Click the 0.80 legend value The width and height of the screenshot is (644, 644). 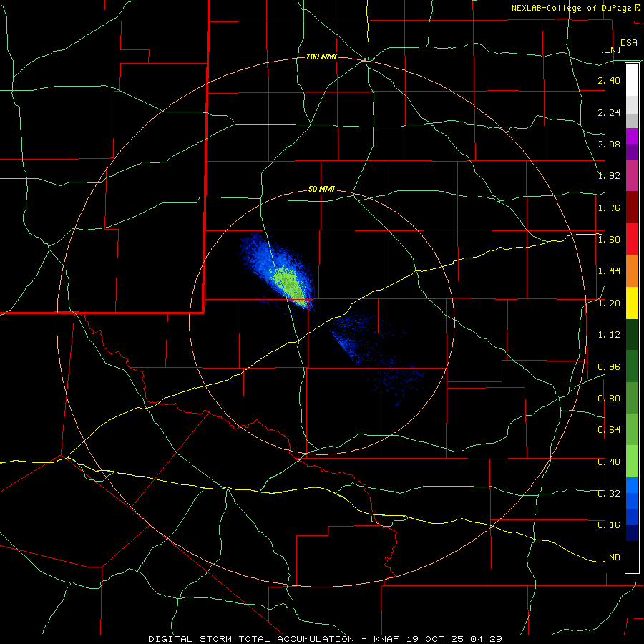(609, 399)
